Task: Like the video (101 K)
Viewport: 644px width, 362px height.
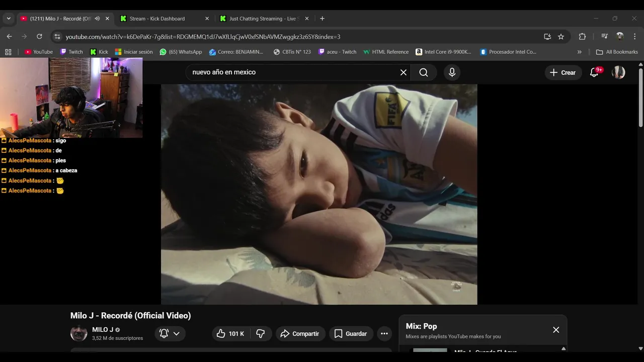Action: [230, 333]
